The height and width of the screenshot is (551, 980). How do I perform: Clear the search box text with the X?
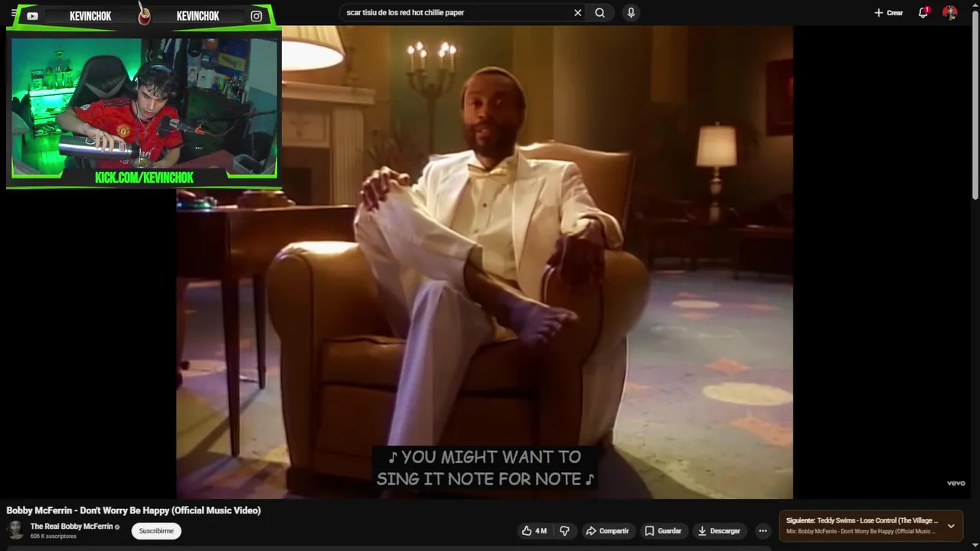coord(577,13)
